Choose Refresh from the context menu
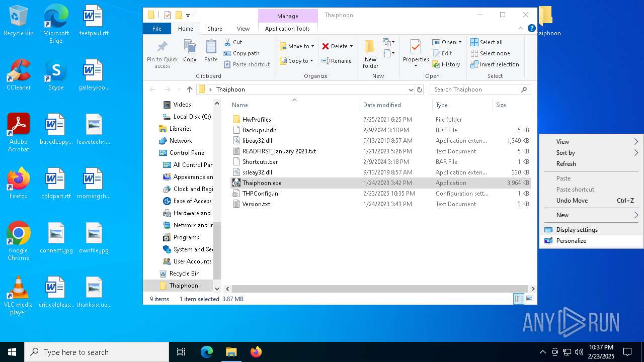Viewport: 644px width, 362px height. pyautogui.click(x=591, y=164)
